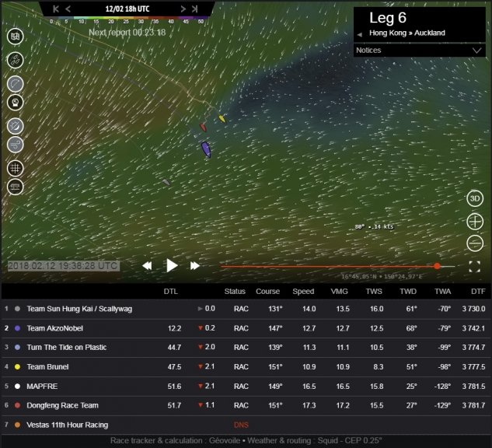Image resolution: width=492 pixels, height=448 pixels.
Task: Select Turn The Tide on Plastic row
Action: point(246,348)
